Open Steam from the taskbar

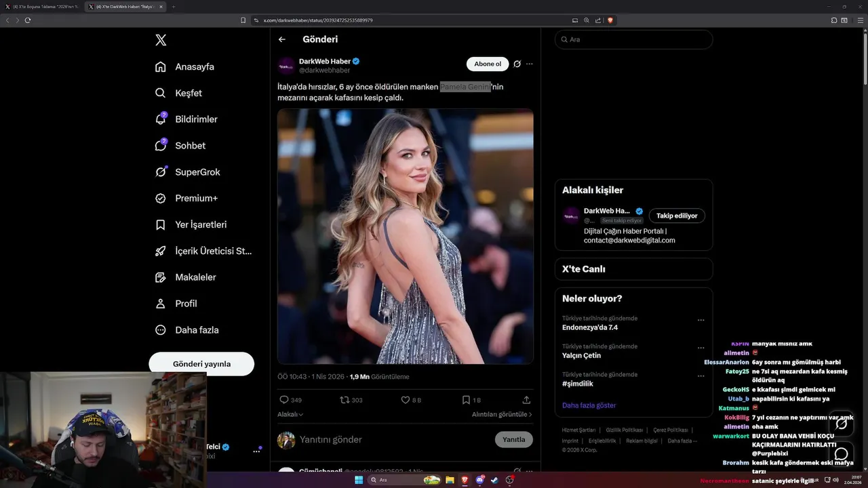click(x=494, y=480)
